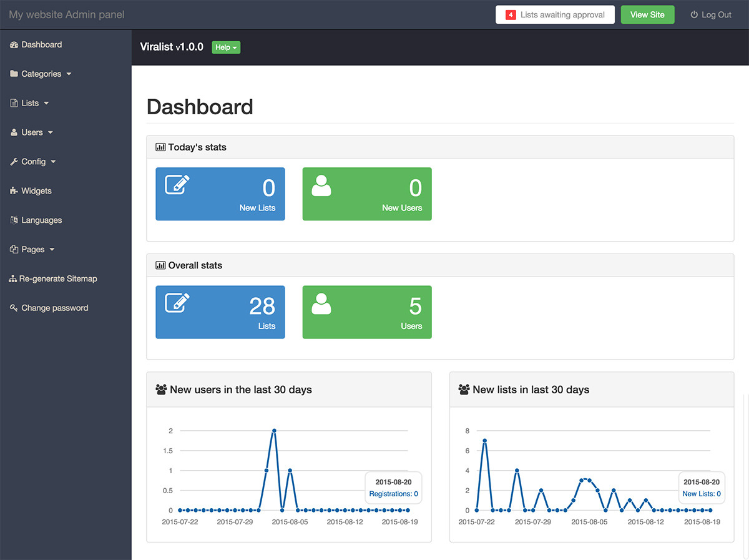The image size is (749, 560).
Task: Click the green View Site button
Action: pos(647,14)
